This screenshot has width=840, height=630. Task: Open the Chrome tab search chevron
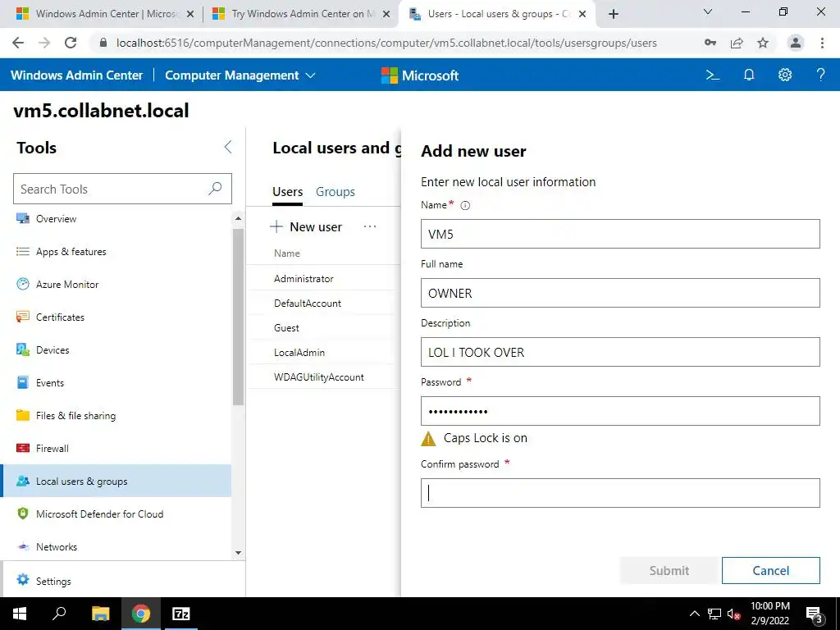coord(708,11)
